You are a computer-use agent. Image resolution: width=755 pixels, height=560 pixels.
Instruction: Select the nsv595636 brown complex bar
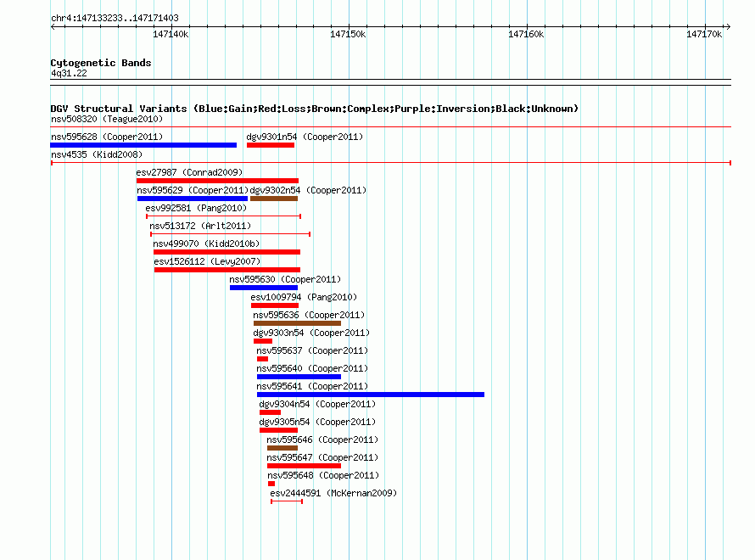pyautogui.click(x=297, y=323)
